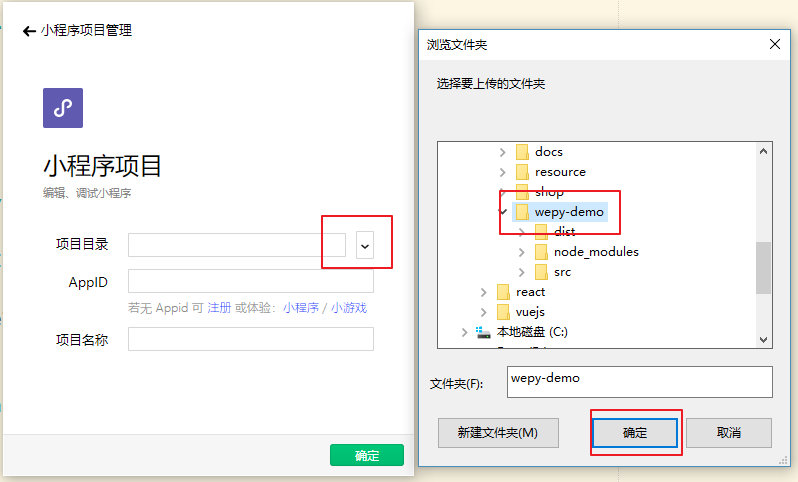Open the 小游戏 trial link
The width and height of the screenshot is (798, 482).
[x=349, y=308]
